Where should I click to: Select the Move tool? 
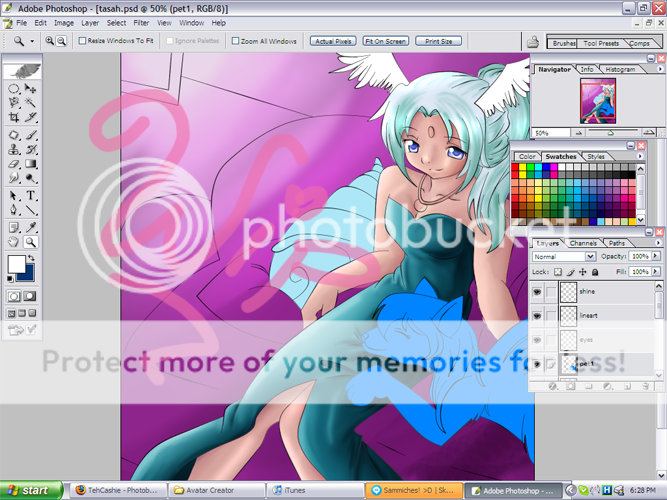pos(31,88)
